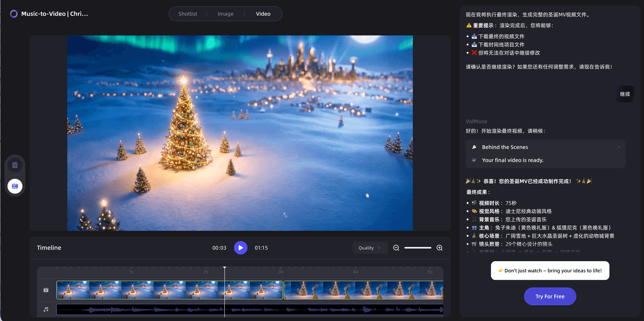The height and width of the screenshot is (321, 644).
Task: Click the zoom-in magnifier icon in timeline
Action: click(439, 248)
